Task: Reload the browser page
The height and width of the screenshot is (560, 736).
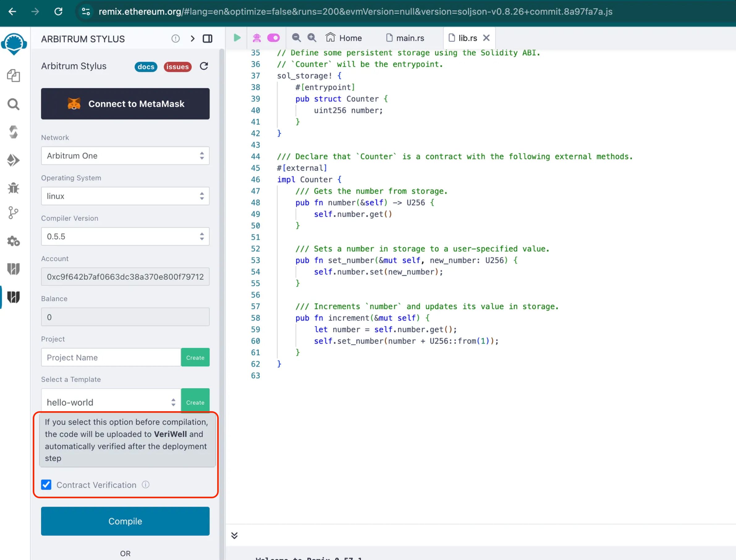Action: coord(58,12)
